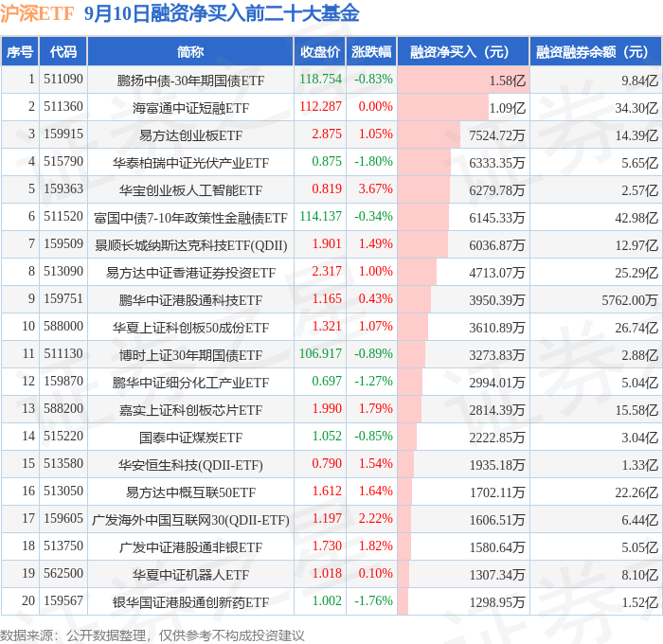Screen dimensions: 663x644
Task: Click closing price 106.917
Action: click(320, 354)
